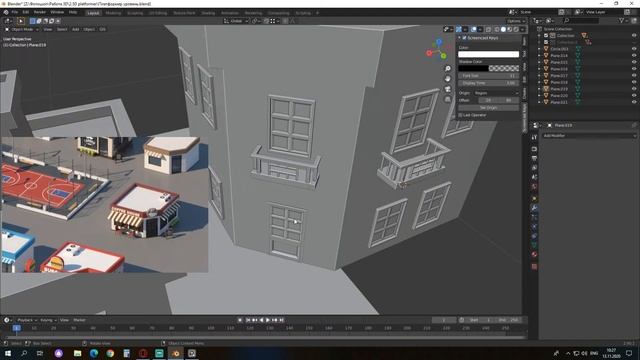
Task: Click the white Color swatch
Action: [488, 54]
